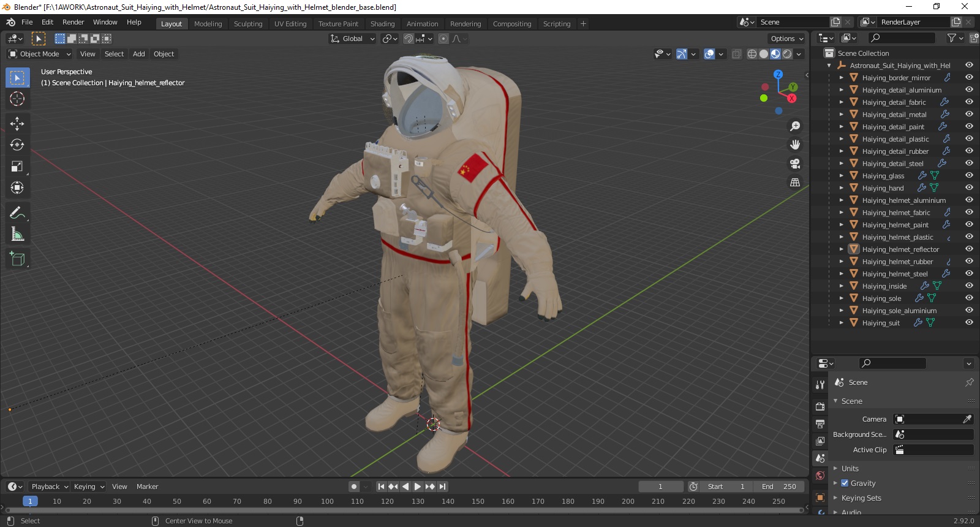Hide Haiying_sole_aluminium with its eye icon

tap(969, 310)
